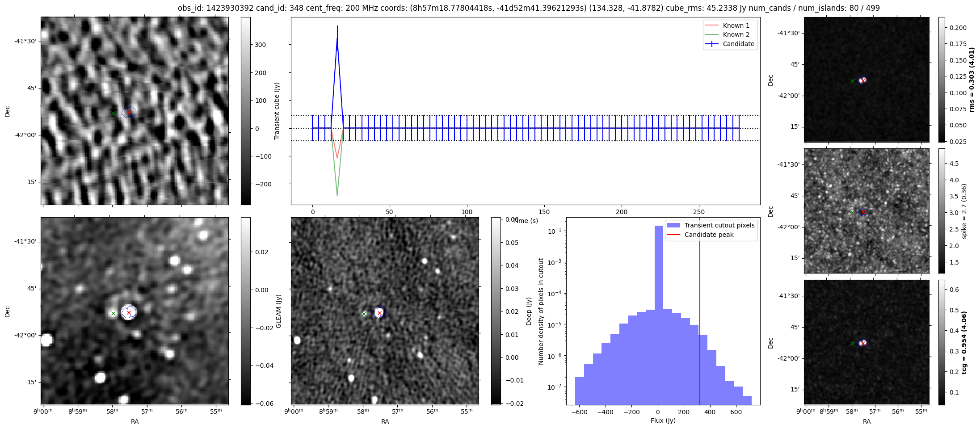980x429 pixels.
Task: Click the green x marker in the transient cube image
Action: click(x=114, y=114)
